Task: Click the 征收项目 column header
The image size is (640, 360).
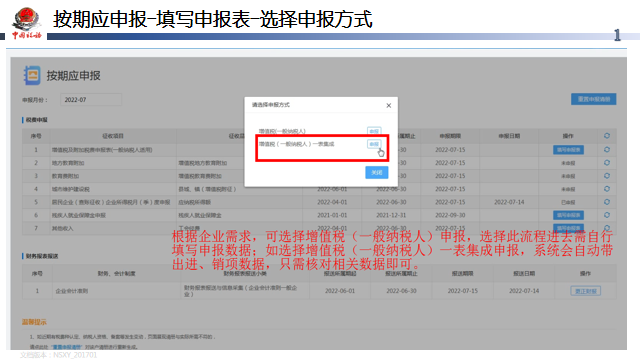Action: [x=113, y=136]
